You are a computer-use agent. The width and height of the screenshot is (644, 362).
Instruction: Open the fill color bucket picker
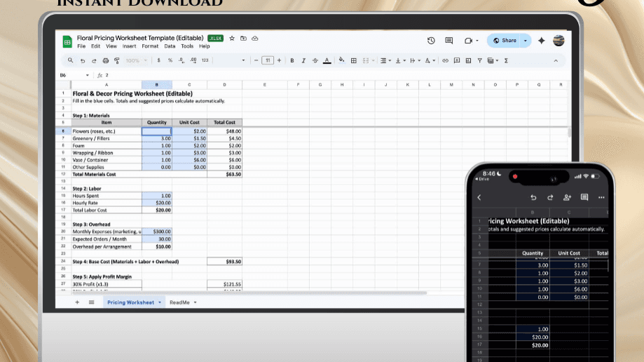(x=341, y=60)
